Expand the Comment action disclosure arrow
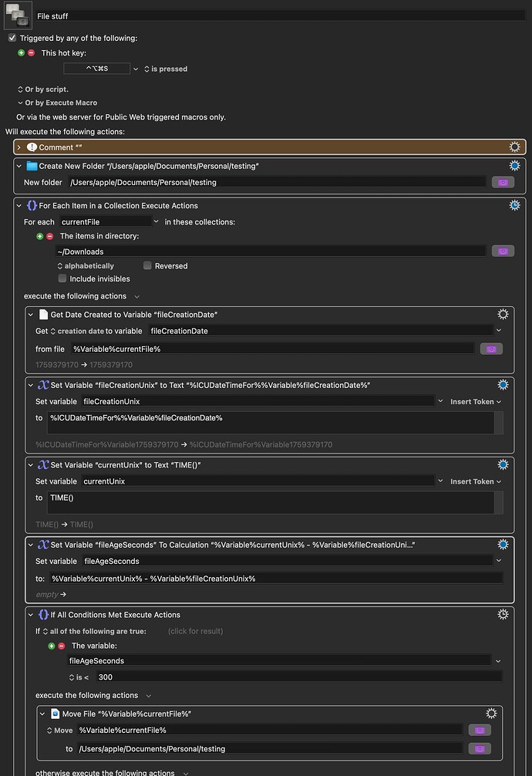Screen dimensions: 532x776 point(19,147)
